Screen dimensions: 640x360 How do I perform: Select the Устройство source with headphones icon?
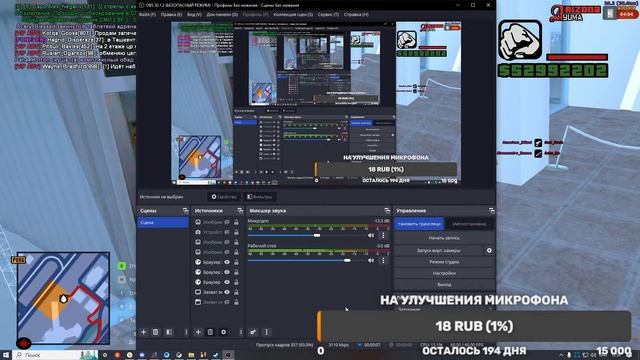coord(198,232)
